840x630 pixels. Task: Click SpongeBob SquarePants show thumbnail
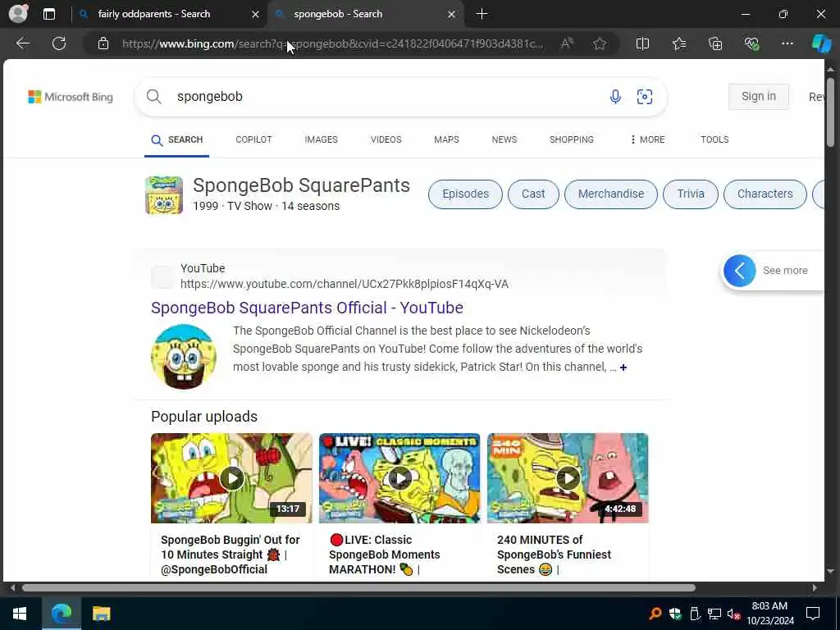click(164, 195)
